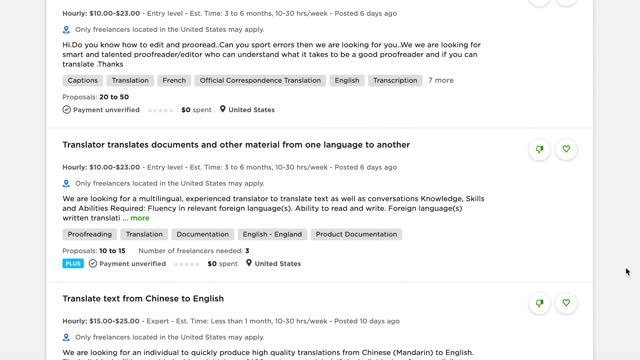Click Payment unverified icon on proofreader job

point(67,109)
